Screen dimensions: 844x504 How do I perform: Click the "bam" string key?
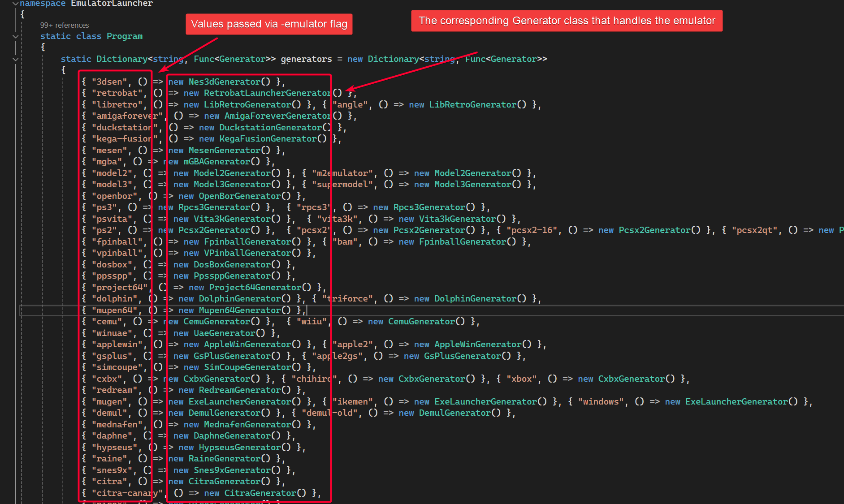(345, 242)
